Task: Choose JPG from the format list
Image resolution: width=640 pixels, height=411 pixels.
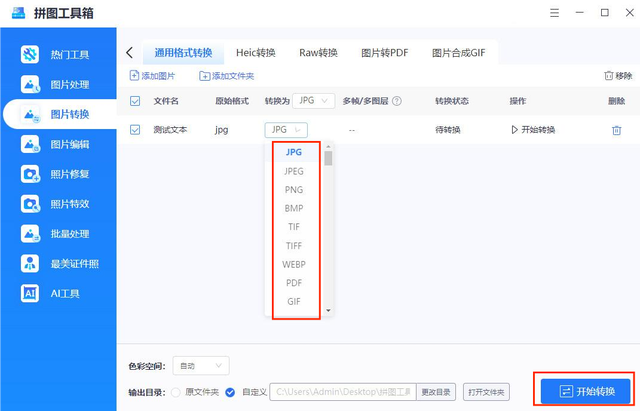Action: [x=294, y=152]
